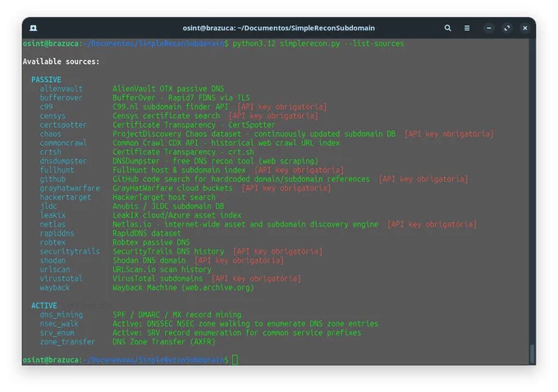558x392 pixels.
Task: Maximize the terminal window
Action: [507, 28]
